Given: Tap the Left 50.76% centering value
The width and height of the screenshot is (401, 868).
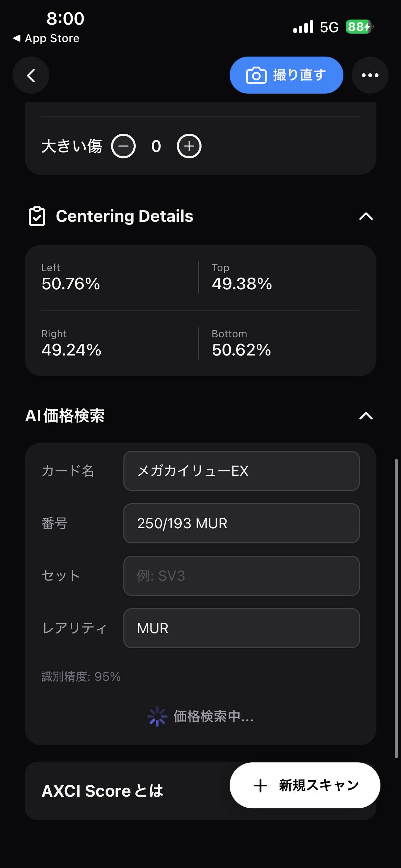Looking at the screenshot, I should point(71,284).
